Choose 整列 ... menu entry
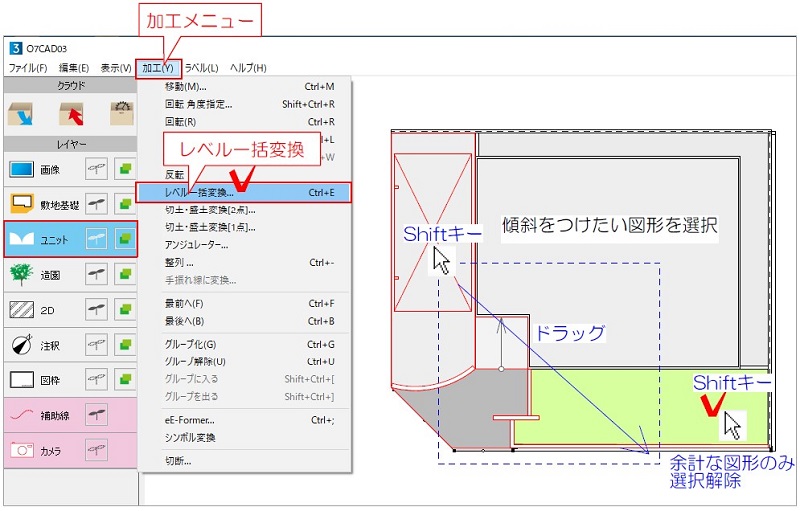 click(x=245, y=263)
